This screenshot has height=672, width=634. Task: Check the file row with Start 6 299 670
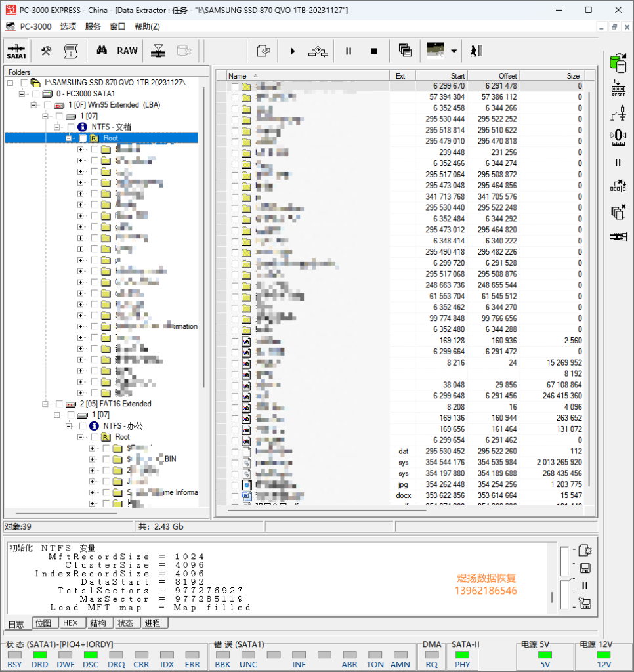coord(234,86)
